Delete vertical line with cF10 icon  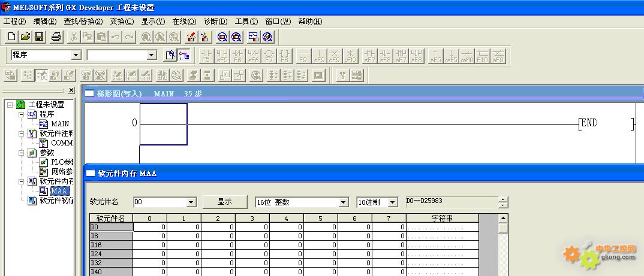[x=350, y=56]
